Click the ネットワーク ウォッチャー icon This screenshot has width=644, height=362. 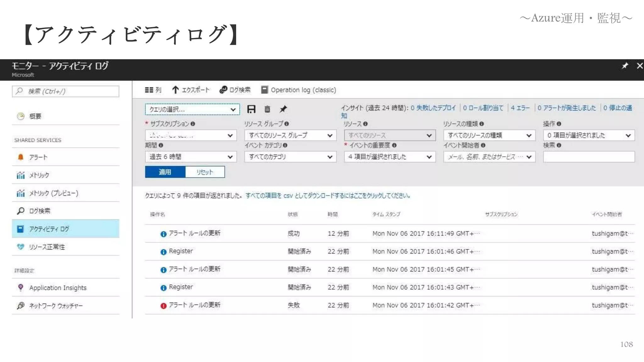tap(20, 305)
